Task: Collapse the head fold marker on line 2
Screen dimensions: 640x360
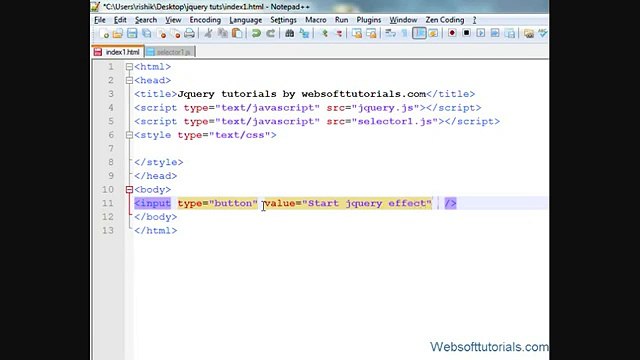Action: tap(129, 80)
